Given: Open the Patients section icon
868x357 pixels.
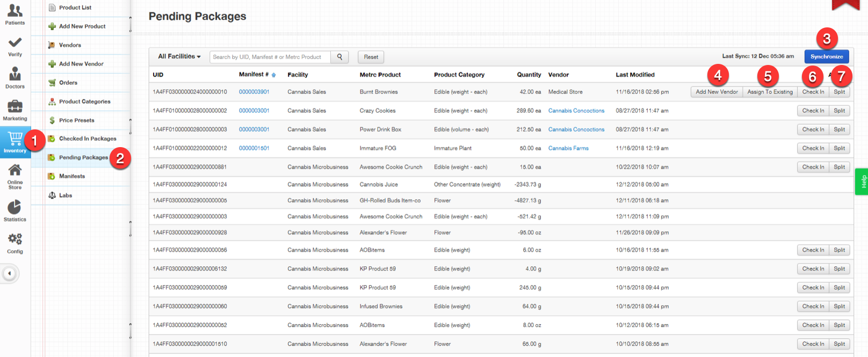Looking at the screenshot, I should [15, 11].
